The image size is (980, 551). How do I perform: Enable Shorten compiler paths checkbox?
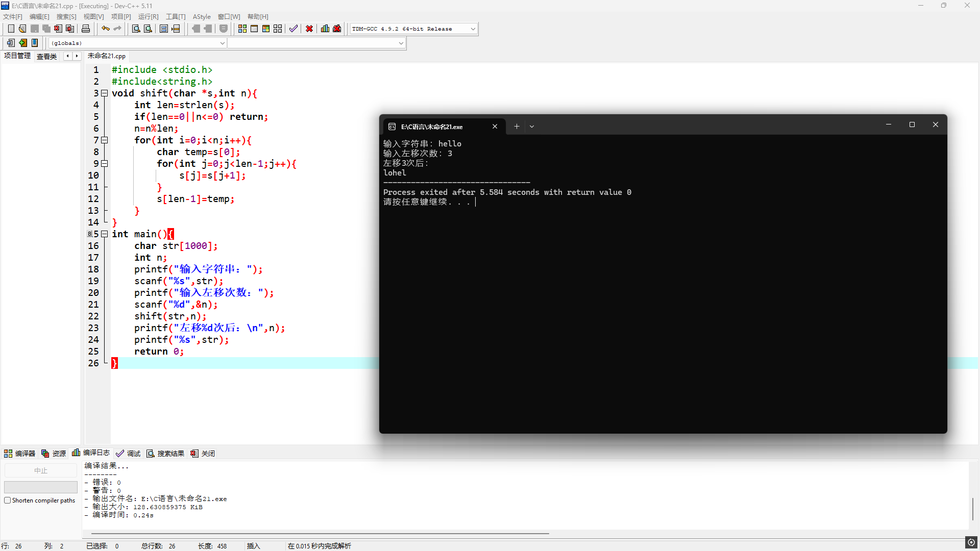tap(8, 500)
